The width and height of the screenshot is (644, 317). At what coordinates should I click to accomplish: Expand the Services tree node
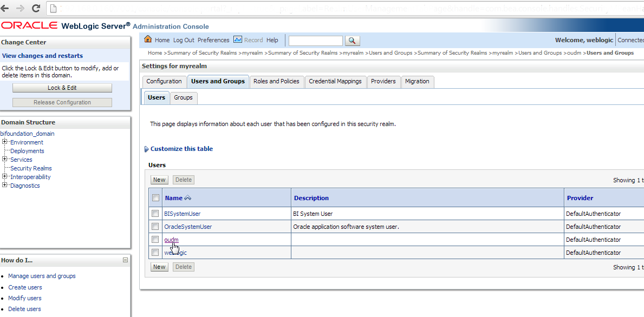coord(4,159)
